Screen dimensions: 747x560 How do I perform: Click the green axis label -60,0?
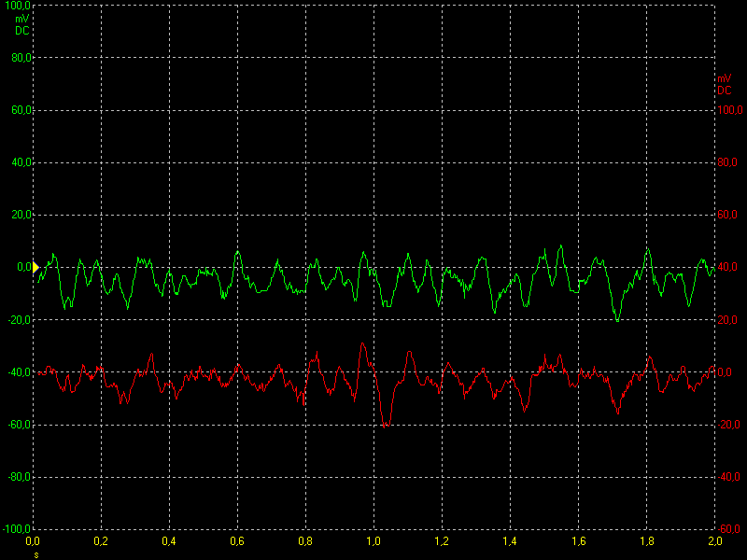pyautogui.click(x=20, y=425)
